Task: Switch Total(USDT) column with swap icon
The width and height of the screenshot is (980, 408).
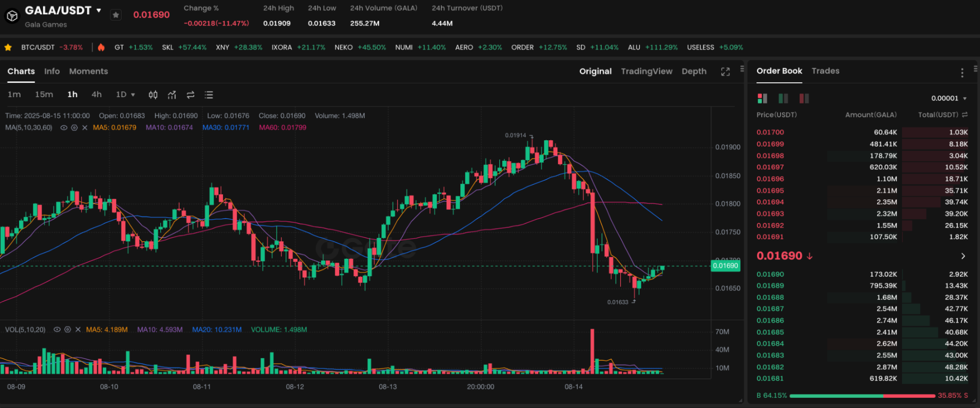Action: 965,115
